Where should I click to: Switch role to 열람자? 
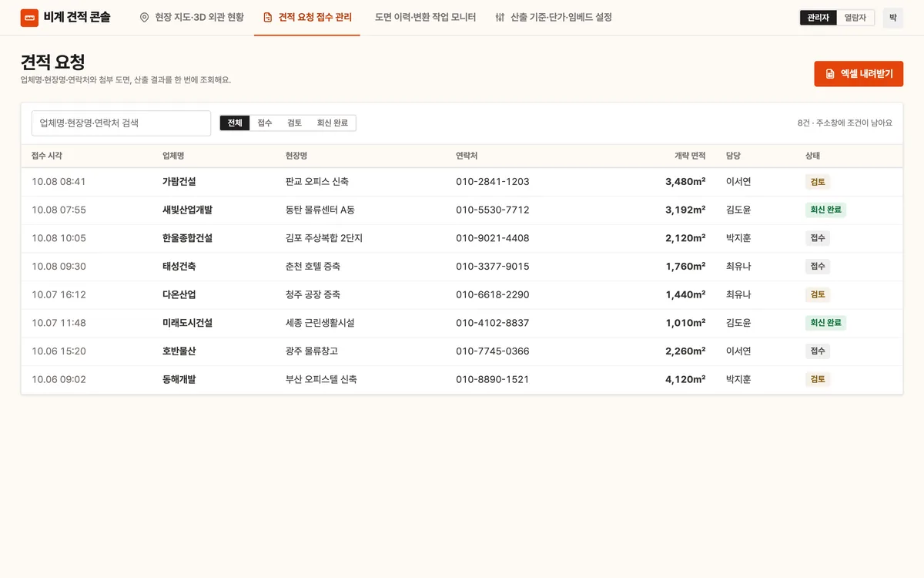coord(855,17)
